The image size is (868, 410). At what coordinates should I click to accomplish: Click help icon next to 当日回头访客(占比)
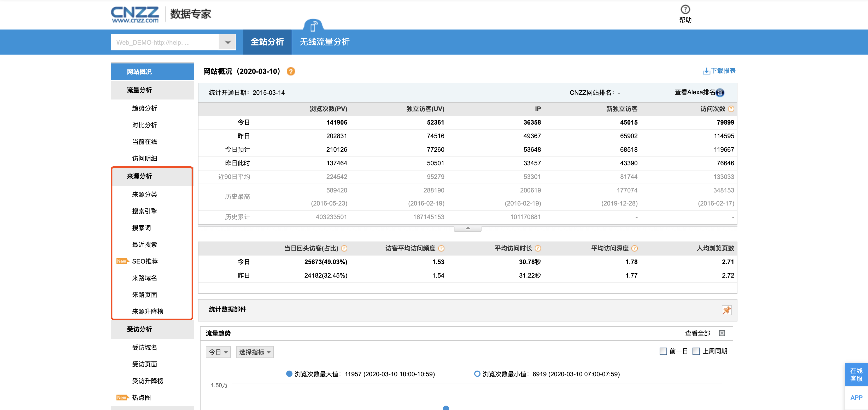click(344, 248)
